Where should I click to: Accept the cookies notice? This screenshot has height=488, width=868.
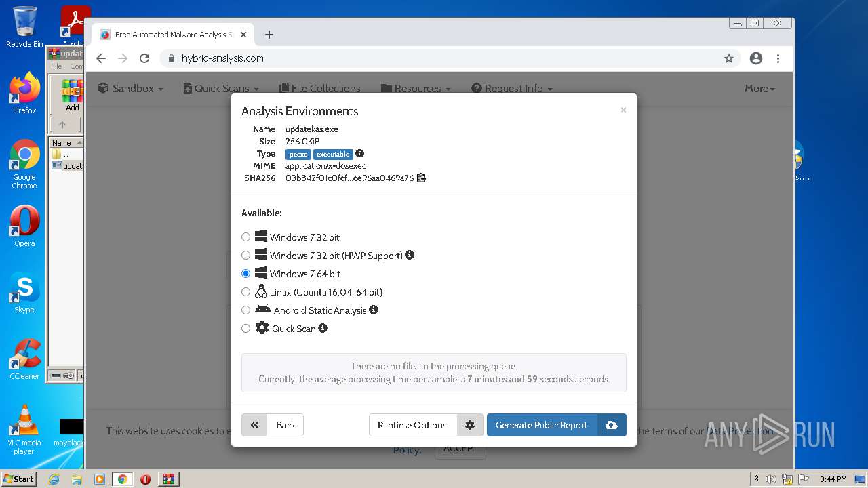460,449
